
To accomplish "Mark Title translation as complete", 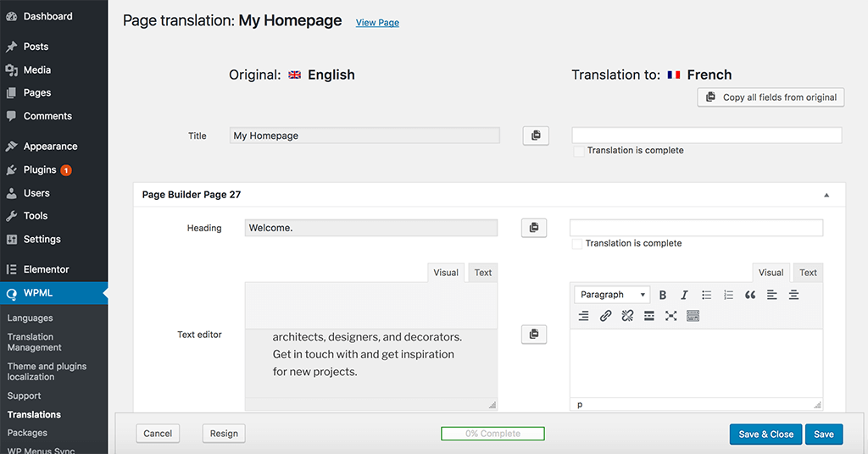I will (x=578, y=151).
